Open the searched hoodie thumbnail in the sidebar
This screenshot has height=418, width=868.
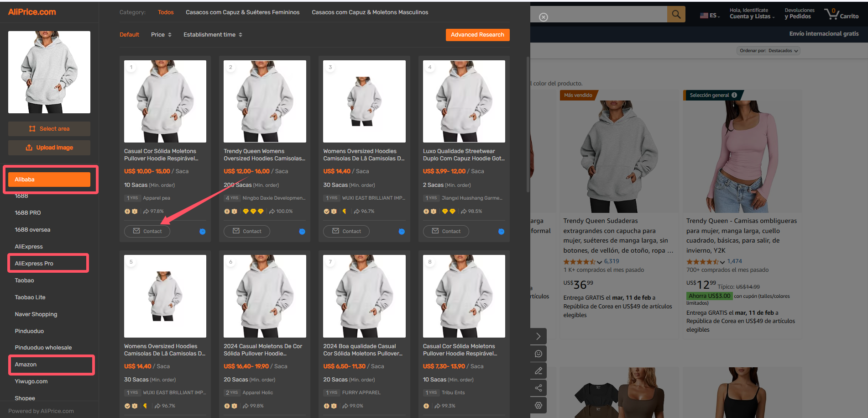point(49,72)
